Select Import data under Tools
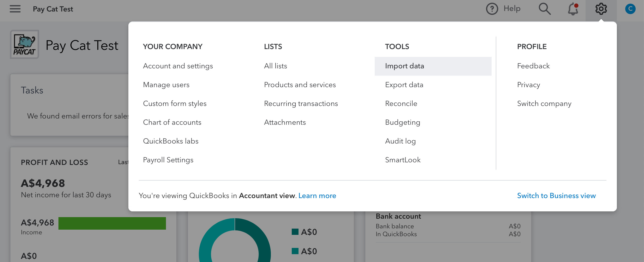Image resolution: width=644 pixels, height=262 pixels. (x=404, y=66)
